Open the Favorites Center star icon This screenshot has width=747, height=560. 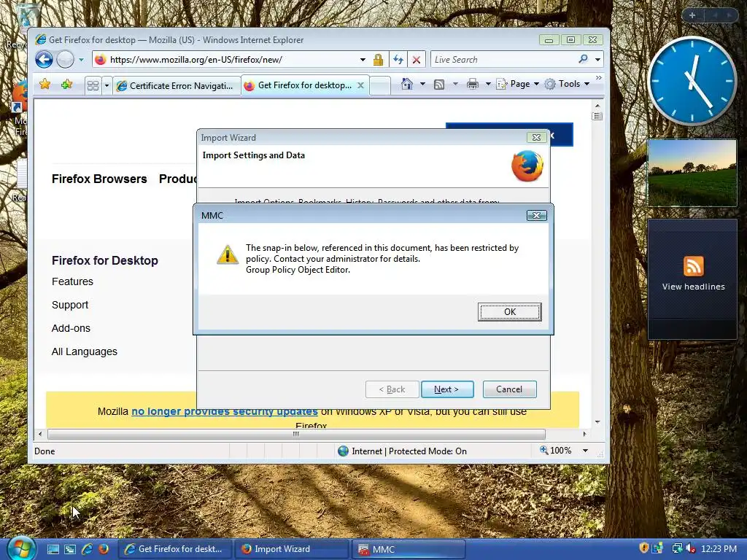point(45,85)
